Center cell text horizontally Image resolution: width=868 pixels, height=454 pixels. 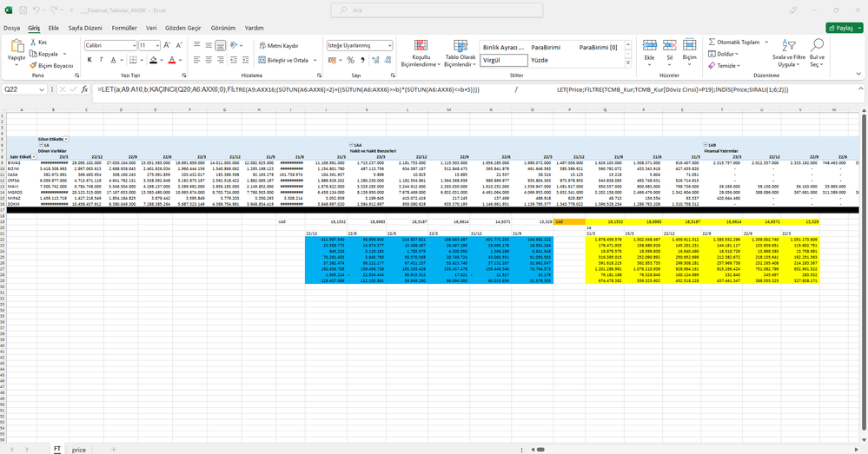209,60
